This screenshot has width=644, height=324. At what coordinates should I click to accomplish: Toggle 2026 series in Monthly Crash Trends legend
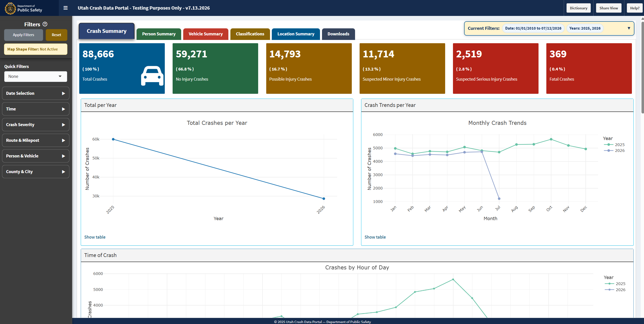coord(614,150)
